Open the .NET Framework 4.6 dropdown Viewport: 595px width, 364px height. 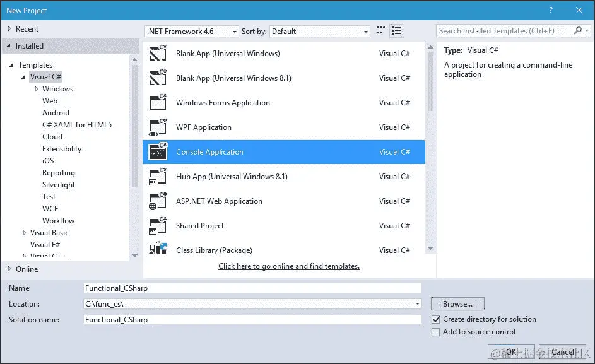[x=192, y=31]
